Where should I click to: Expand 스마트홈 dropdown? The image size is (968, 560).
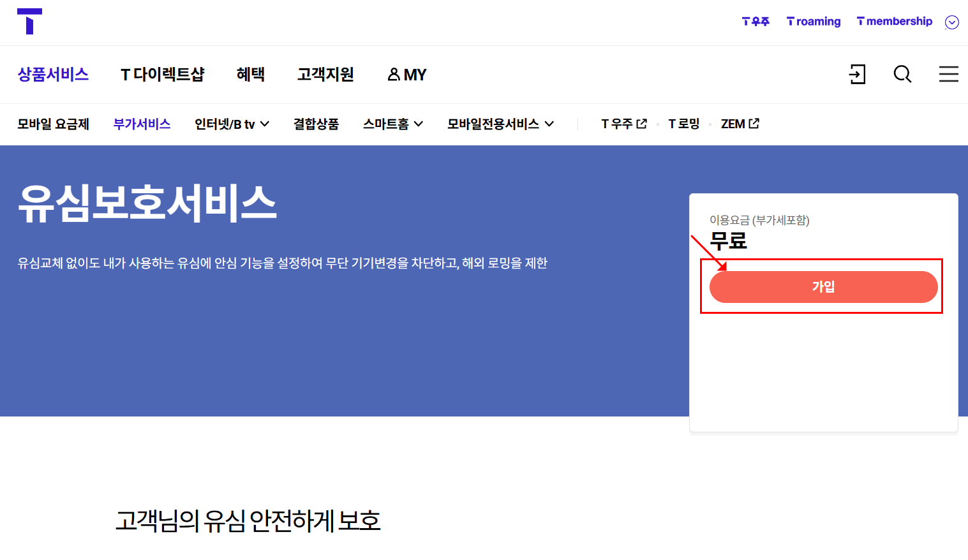click(393, 124)
